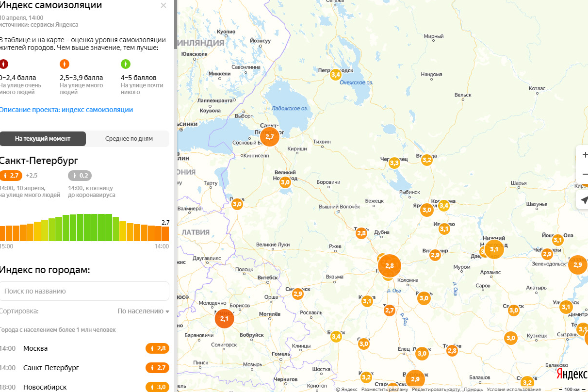Image resolution: width=588 pixels, height=392 pixels.
Task: Click the 2,8 badge in the Москва row
Action: pos(158,348)
